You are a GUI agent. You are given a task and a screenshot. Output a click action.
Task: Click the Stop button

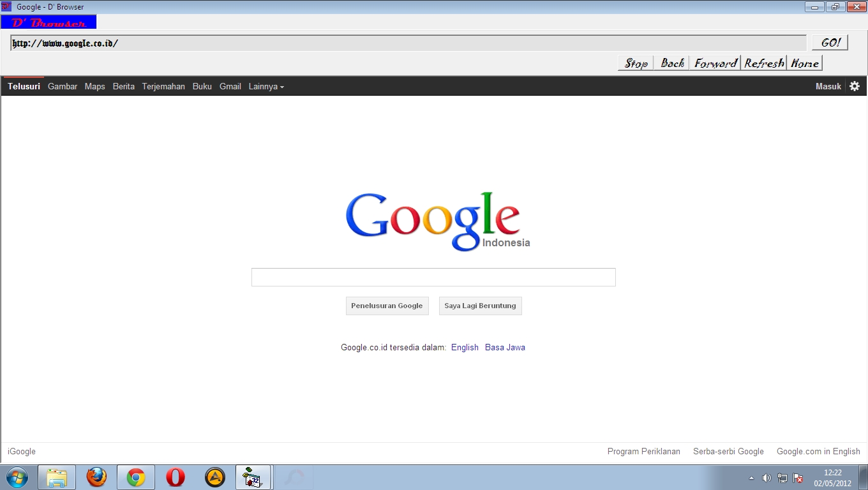(636, 63)
